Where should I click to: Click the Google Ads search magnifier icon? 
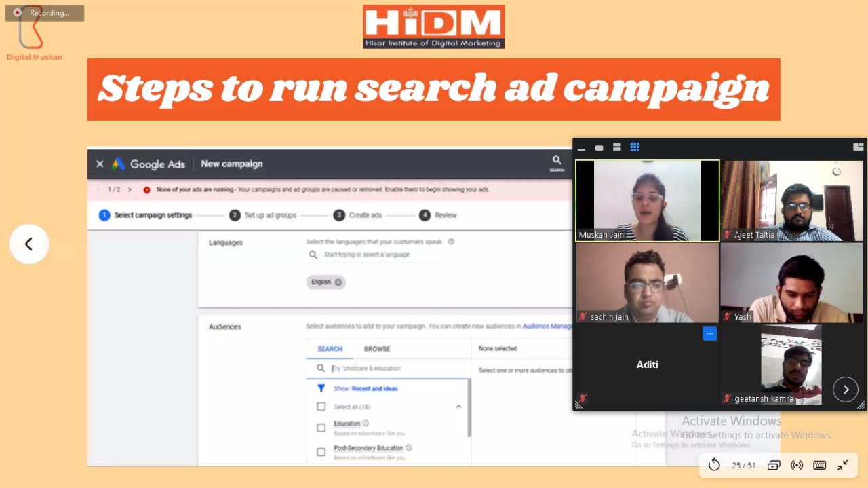[557, 162]
